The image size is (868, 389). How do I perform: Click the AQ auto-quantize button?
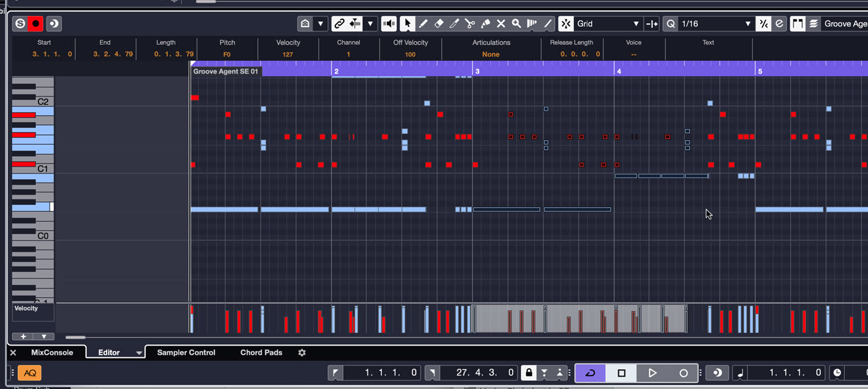click(29, 373)
